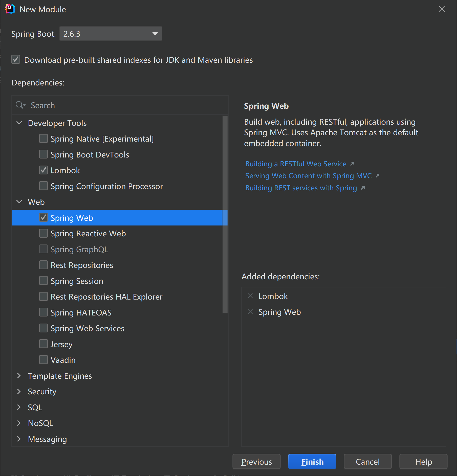Click external arrow beside Serving Web Content link
The image size is (457, 476).
377,176
